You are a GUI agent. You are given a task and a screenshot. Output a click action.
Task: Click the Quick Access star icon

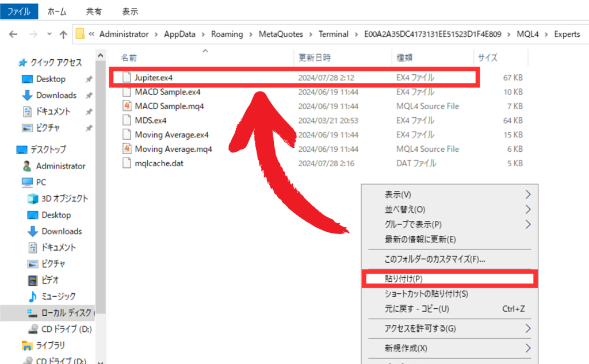pos(22,63)
